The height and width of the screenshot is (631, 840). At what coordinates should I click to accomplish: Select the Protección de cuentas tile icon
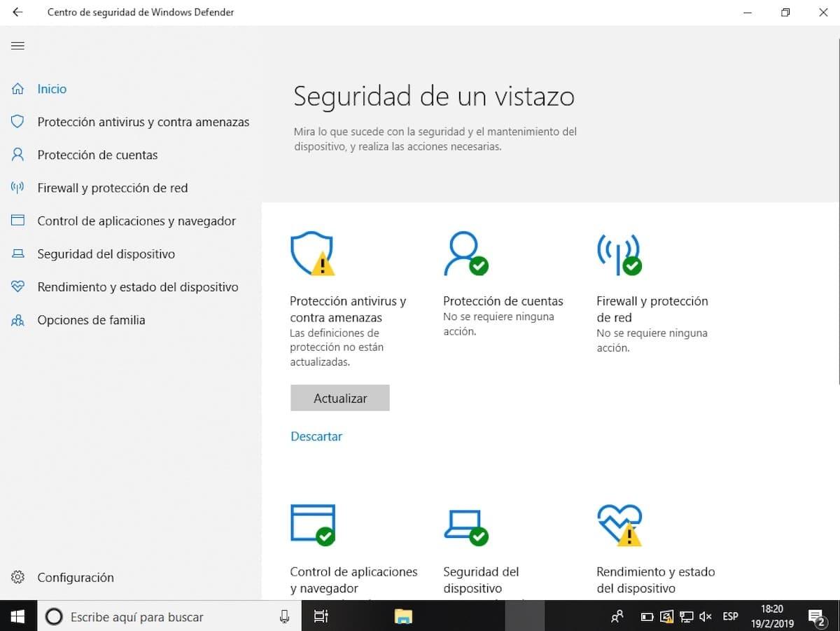pos(465,254)
